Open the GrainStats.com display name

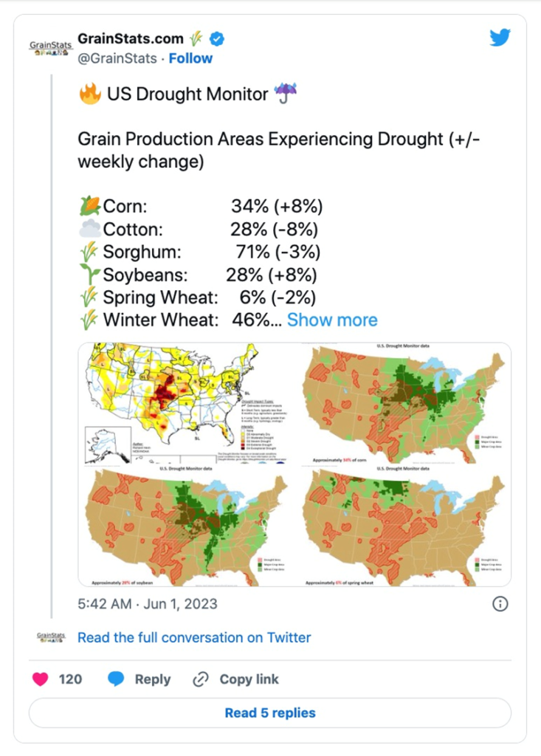(130, 38)
